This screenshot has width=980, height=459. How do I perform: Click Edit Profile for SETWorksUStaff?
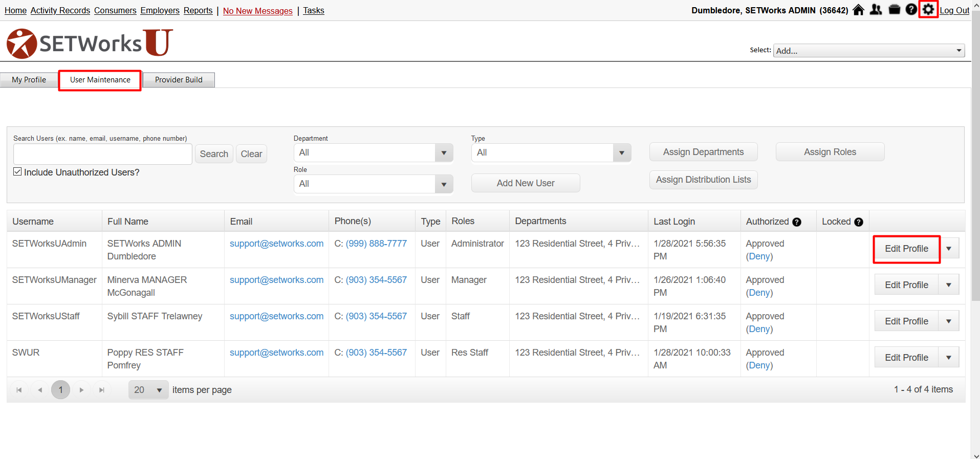click(906, 321)
